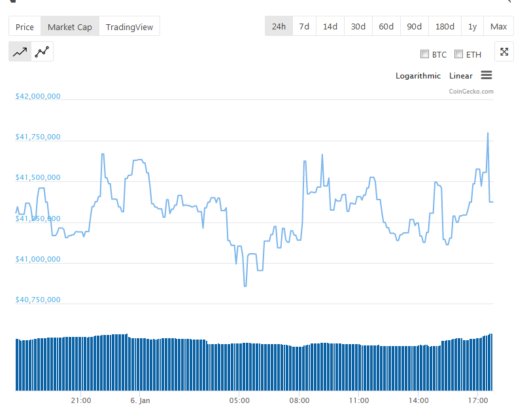
Task: Click the 17:00 time axis label
Action: [x=478, y=400]
